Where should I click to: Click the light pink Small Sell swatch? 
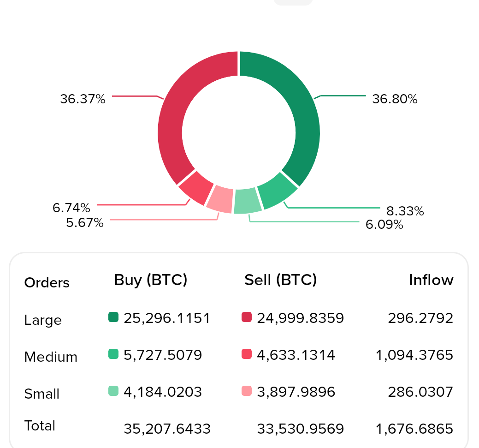(247, 391)
